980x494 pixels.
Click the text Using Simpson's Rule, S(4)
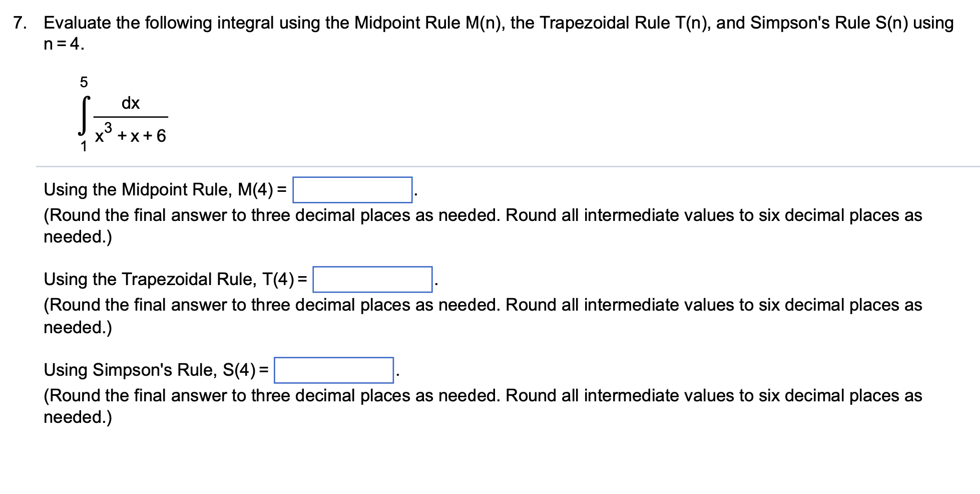(x=155, y=370)
